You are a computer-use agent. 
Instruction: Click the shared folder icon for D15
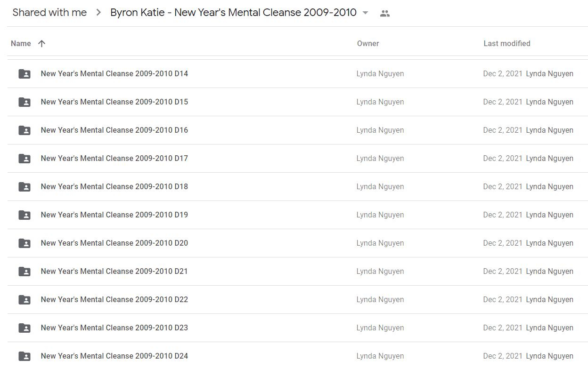(x=24, y=102)
